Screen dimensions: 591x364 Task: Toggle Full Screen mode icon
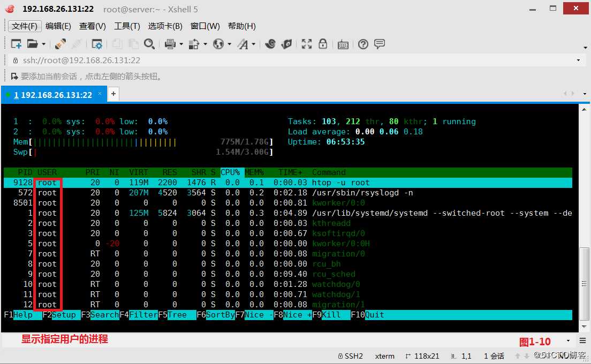tap(306, 44)
